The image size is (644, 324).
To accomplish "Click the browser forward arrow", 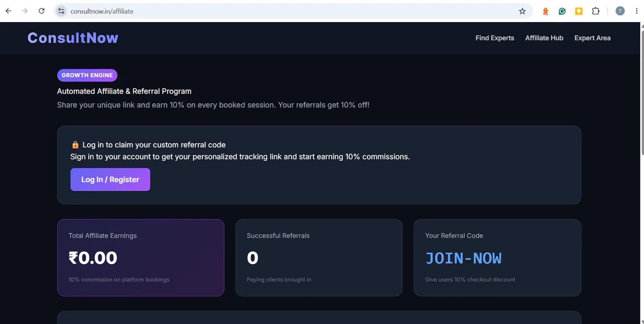I will point(25,11).
